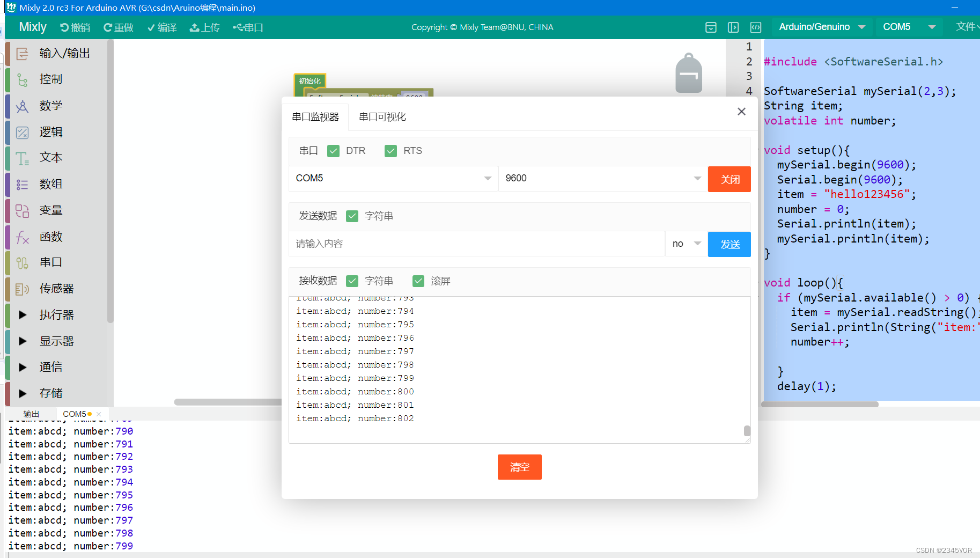Click code line '#include <SoftwareSerial.h>'
The width and height of the screenshot is (980, 558).
(x=853, y=62)
